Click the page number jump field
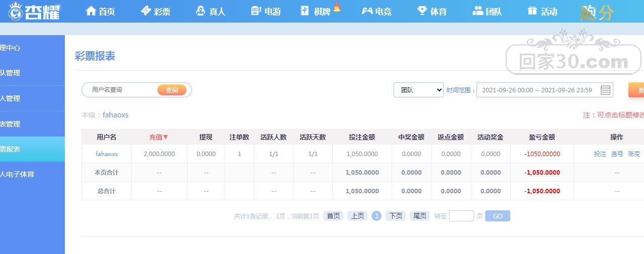This screenshot has height=254, width=644. 462,216
